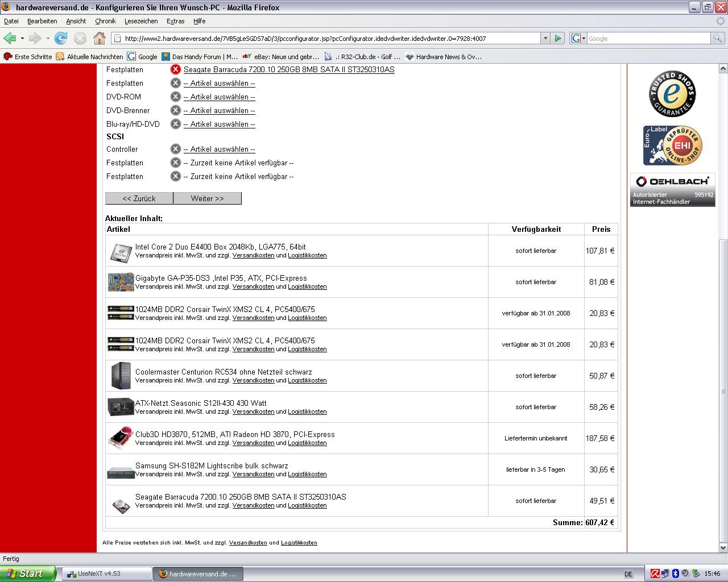Screen dimensions: 728x582
Task: Open the Windows Start button
Action: tap(28, 573)
